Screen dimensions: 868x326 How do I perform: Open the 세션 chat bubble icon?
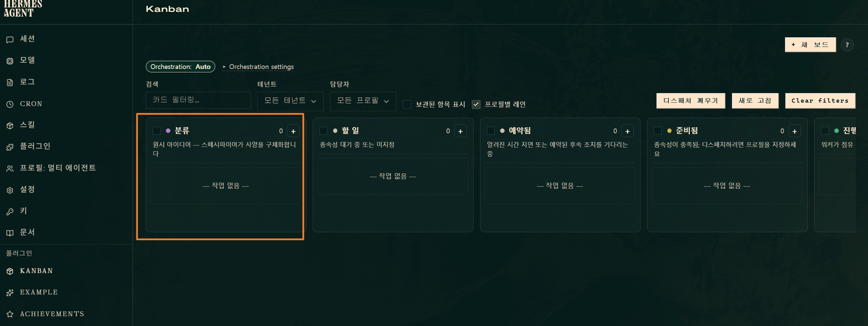(10, 39)
